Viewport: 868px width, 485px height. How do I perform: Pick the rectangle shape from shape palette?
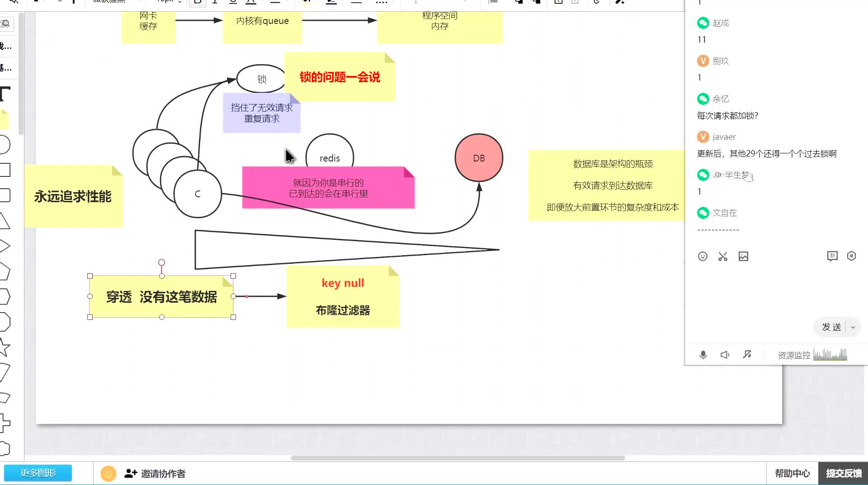(5, 170)
